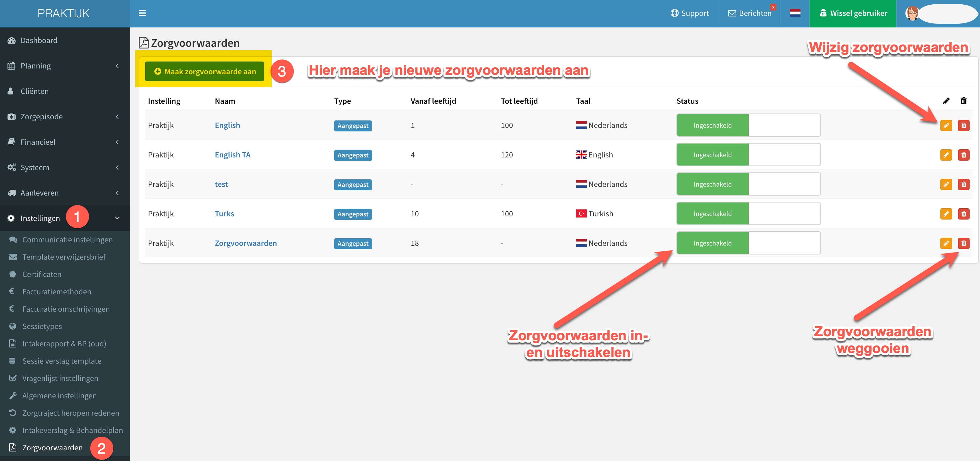Click the user avatar in top right
This screenshot has height=461, width=980.
pyautogui.click(x=912, y=13)
